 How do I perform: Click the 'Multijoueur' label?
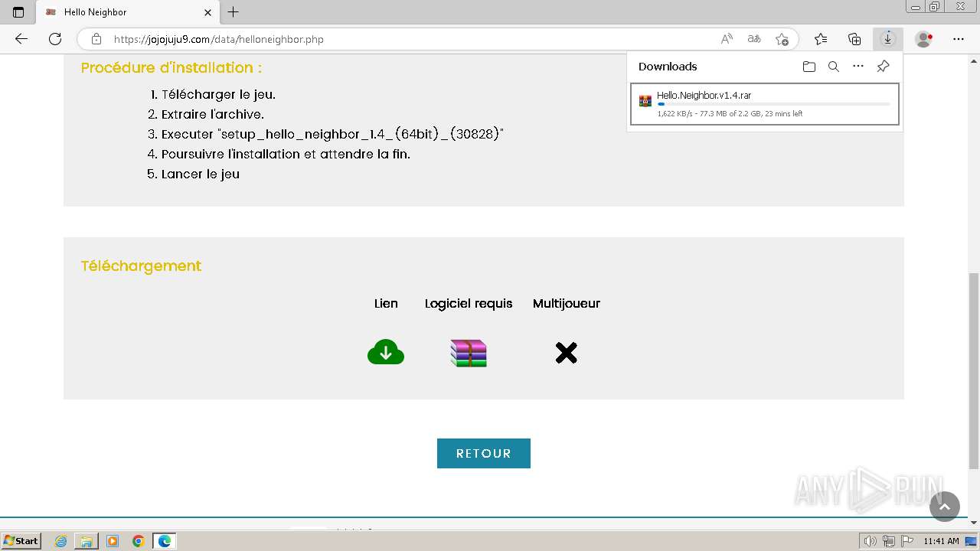pyautogui.click(x=567, y=303)
